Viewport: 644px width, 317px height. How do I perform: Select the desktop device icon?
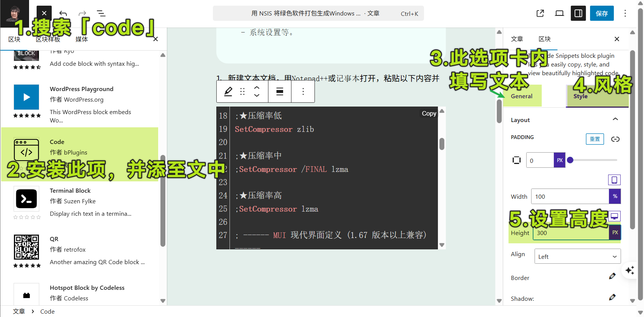click(x=614, y=216)
